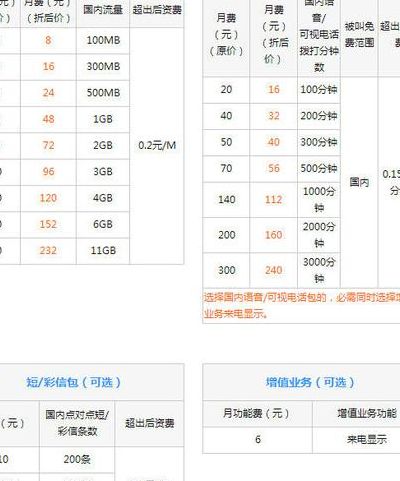This screenshot has height=481, width=400.
Task: Open the 短/彩信包（可选）heading
Action: click(73, 382)
